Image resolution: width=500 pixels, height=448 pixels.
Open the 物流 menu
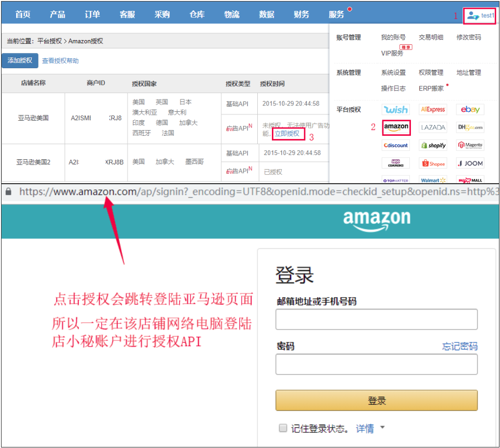[232, 15]
